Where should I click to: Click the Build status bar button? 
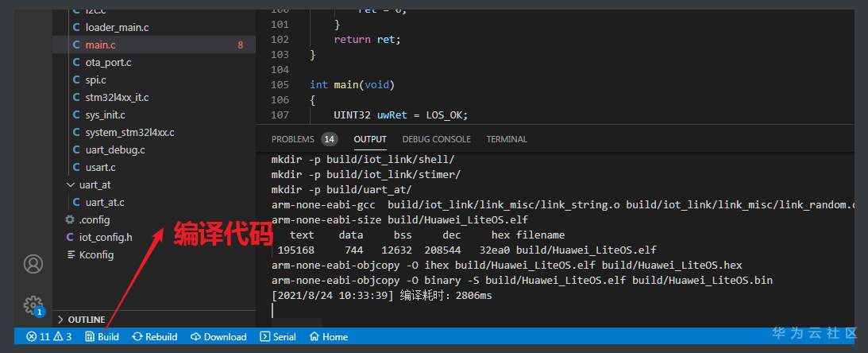102,336
